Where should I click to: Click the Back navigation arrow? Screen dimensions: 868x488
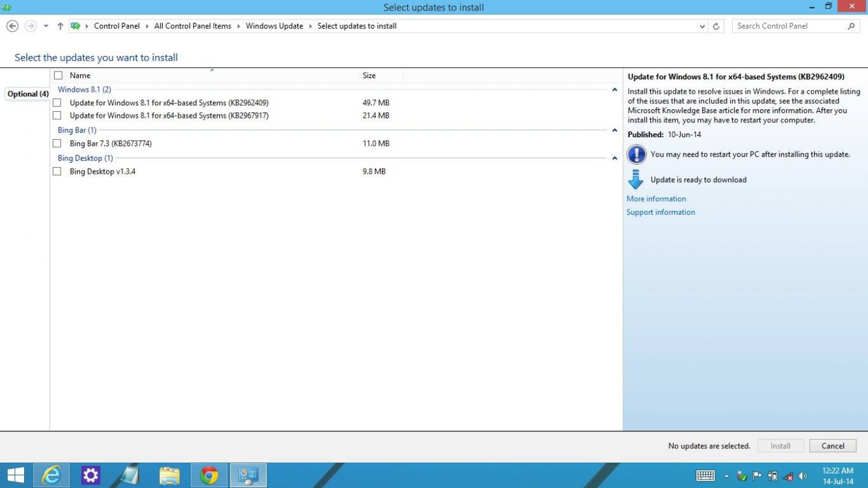pos(12,26)
